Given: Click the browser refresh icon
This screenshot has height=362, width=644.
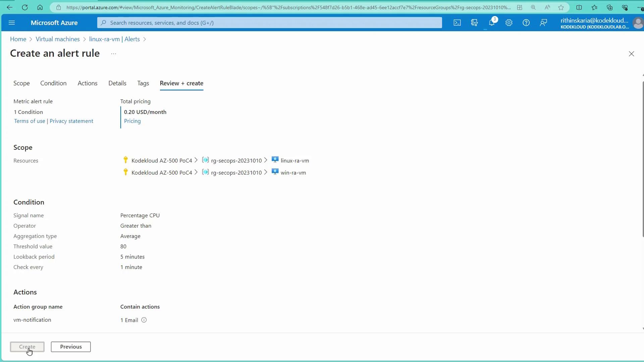Looking at the screenshot, I should 25,7.
